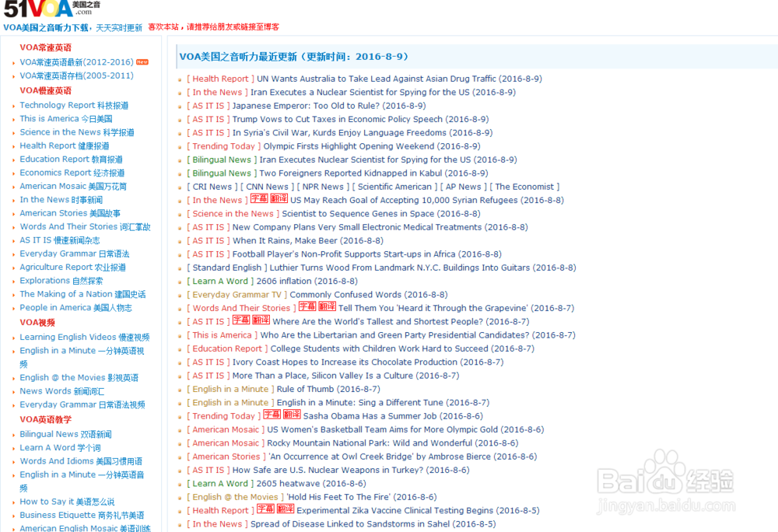Viewport: 778px width, 532px height.
Task: Click 翻译 icon on Zika Vaccine row
Action: (286, 509)
